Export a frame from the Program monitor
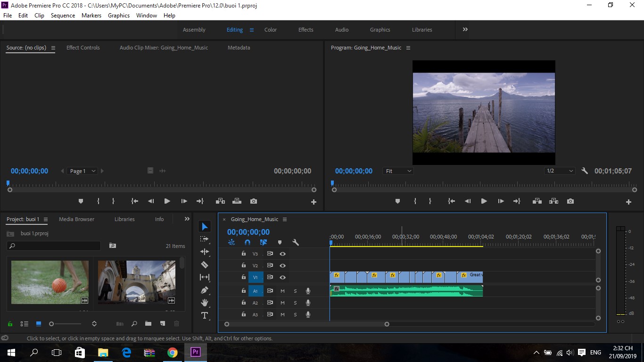 570,201
